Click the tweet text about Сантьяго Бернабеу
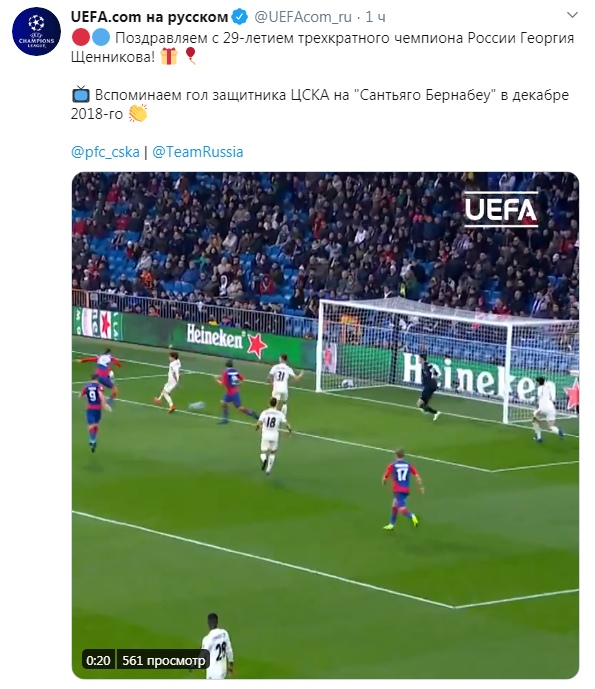 pyautogui.click(x=320, y=104)
